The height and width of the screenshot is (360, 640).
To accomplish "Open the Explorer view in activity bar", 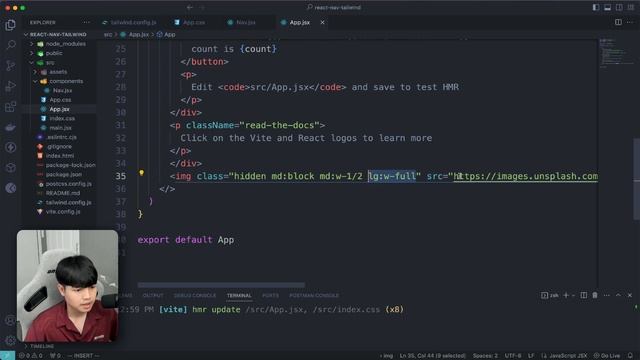I will [x=11, y=25].
